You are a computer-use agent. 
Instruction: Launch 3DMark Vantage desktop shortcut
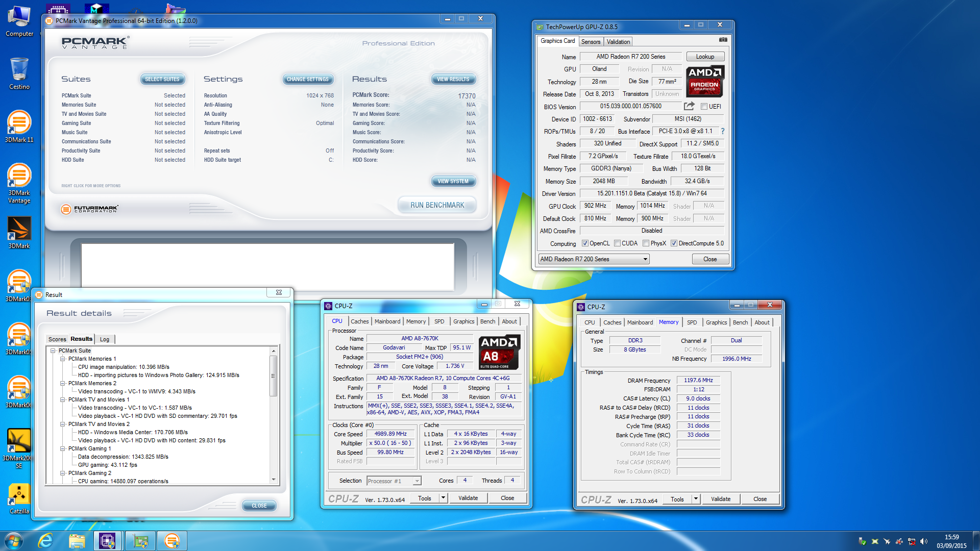[x=19, y=183]
